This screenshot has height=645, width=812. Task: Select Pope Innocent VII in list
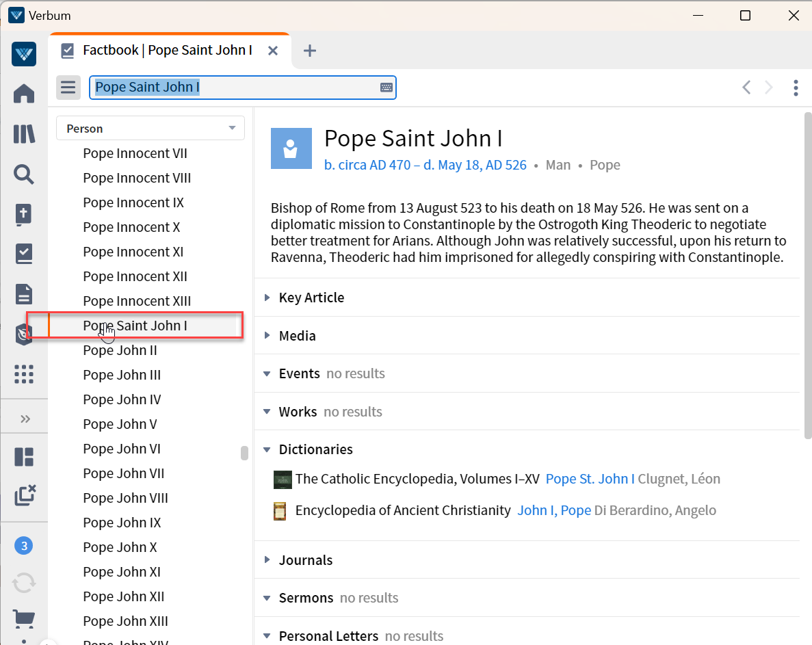tap(135, 153)
